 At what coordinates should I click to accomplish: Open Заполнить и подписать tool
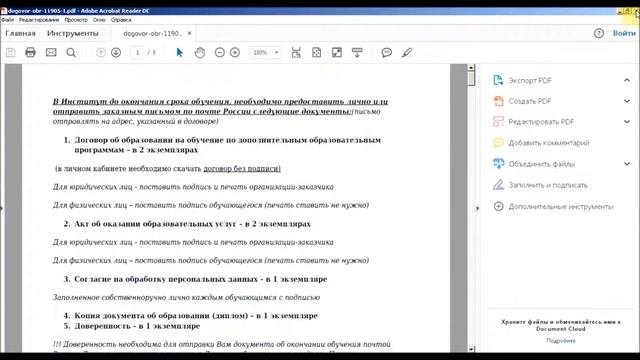pyautogui.click(x=548, y=185)
